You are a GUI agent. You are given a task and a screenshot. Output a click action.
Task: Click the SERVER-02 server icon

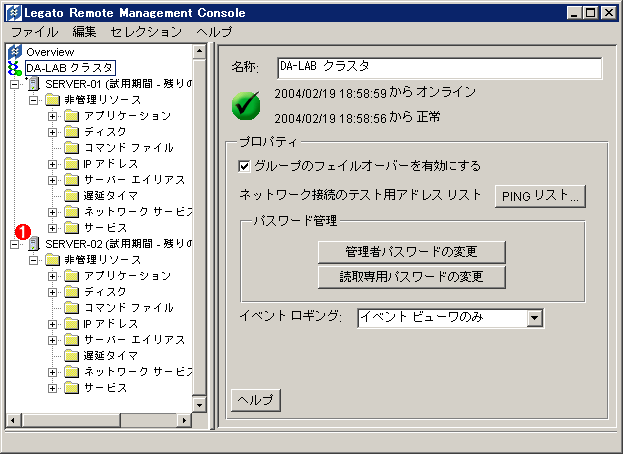coord(34,243)
